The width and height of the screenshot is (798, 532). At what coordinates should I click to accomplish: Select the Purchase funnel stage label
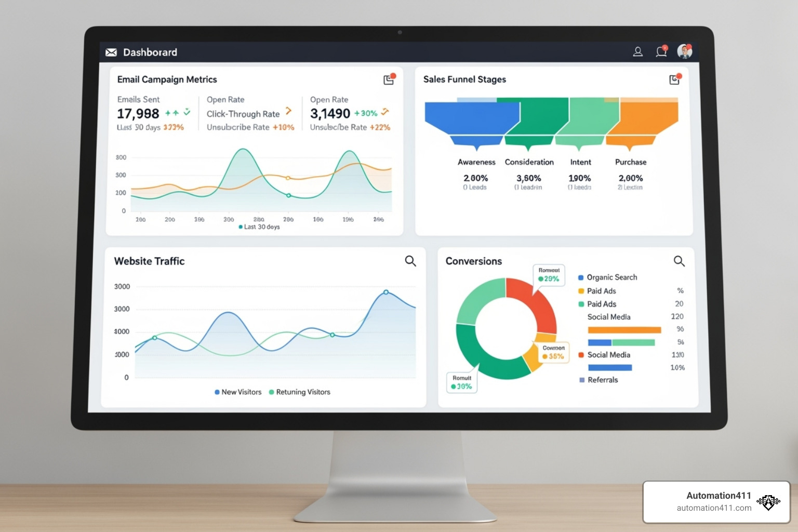coord(631,162)
